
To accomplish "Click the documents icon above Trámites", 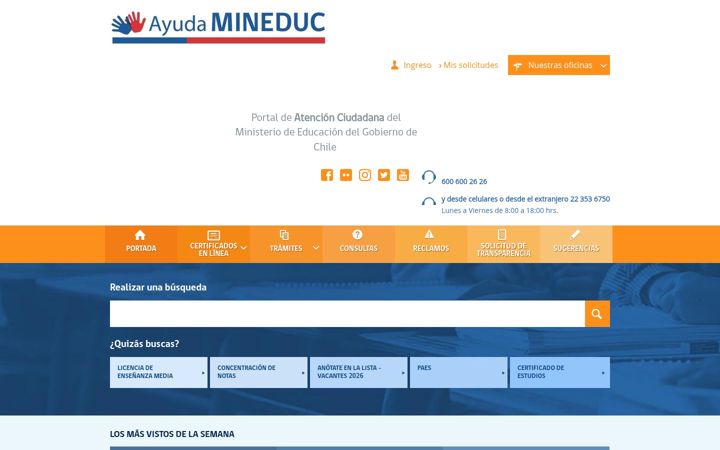I will tap(284, 235).
